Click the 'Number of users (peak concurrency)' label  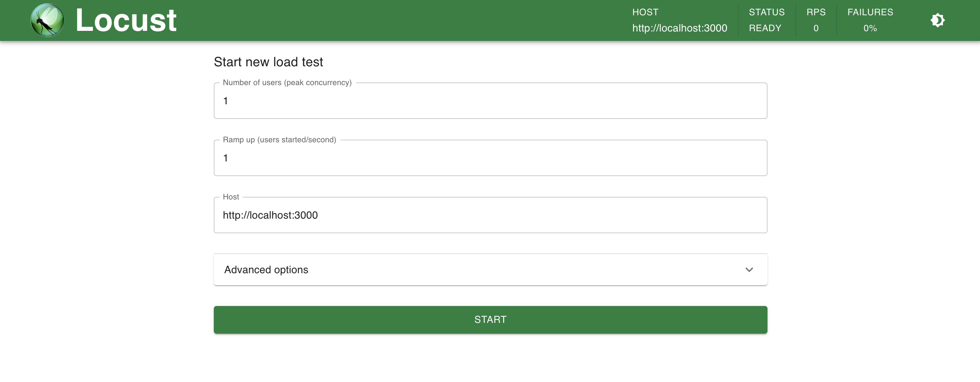pyautogui.click(x=287, y=83)
